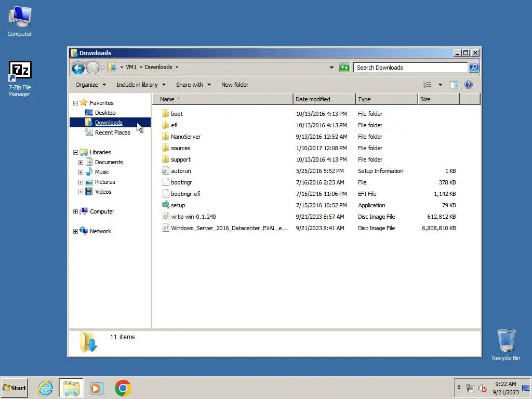
Task: Select the efi folder icon
Action: (165, 125)
